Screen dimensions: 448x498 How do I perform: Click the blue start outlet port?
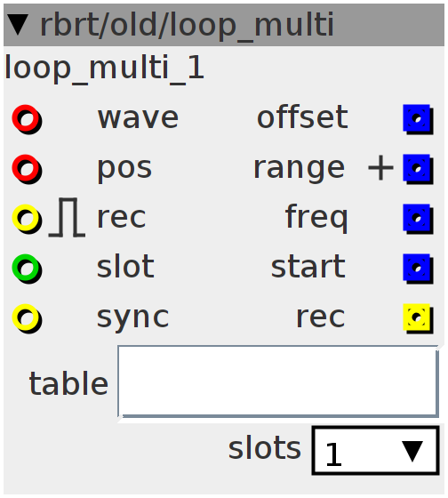click(x=418, y=269)
